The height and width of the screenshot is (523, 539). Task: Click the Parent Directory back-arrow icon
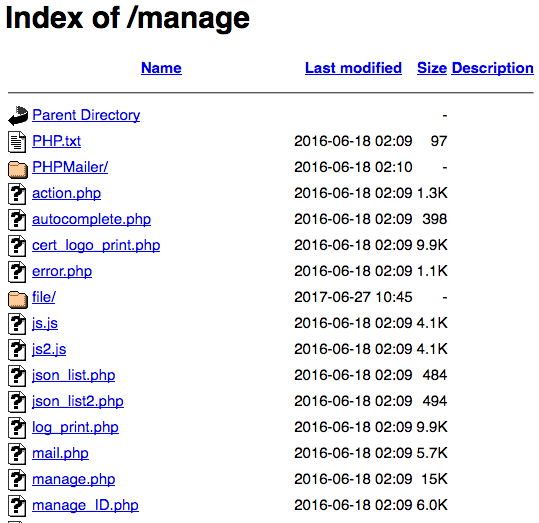[x=18, y=116]
